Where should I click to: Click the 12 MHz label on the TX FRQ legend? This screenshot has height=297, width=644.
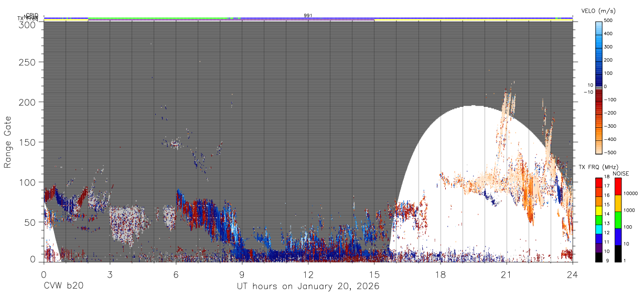[x=606, y=233]
